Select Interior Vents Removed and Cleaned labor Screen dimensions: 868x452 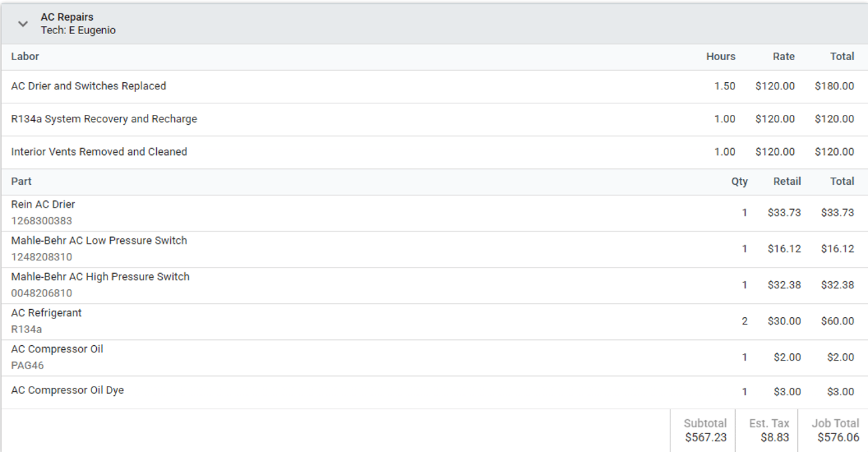(434, 152)
